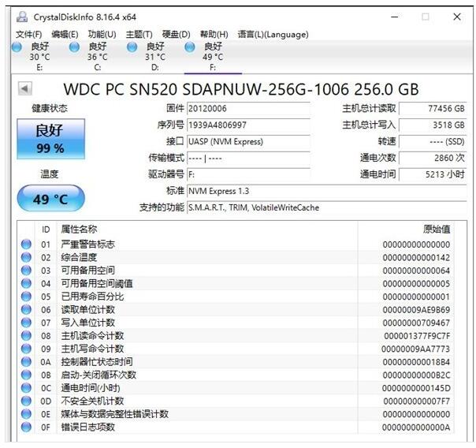Select the C: drive status orb
Image resolution: width=476 pixels, height=448 pixels.
tap(74, 47)
